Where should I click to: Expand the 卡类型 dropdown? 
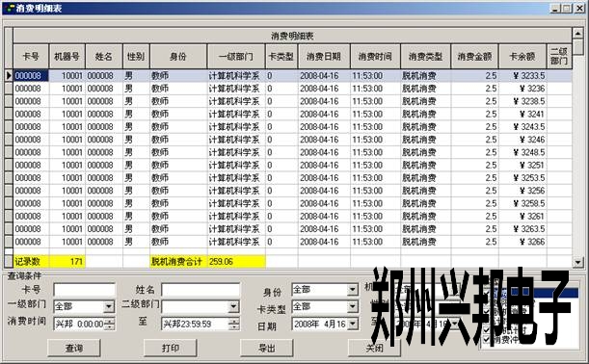(352, 306)
